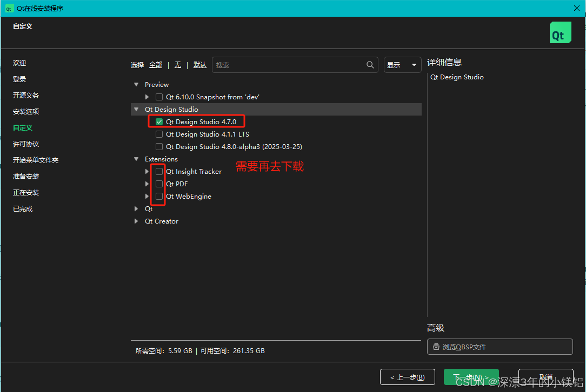
Task: Collapse the Preview tree node
Action: (136, 85)
